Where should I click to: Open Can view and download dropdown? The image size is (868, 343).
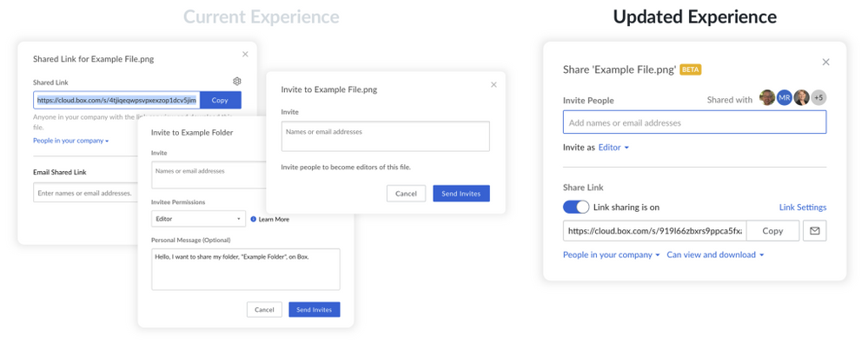(x=715, y=254)
